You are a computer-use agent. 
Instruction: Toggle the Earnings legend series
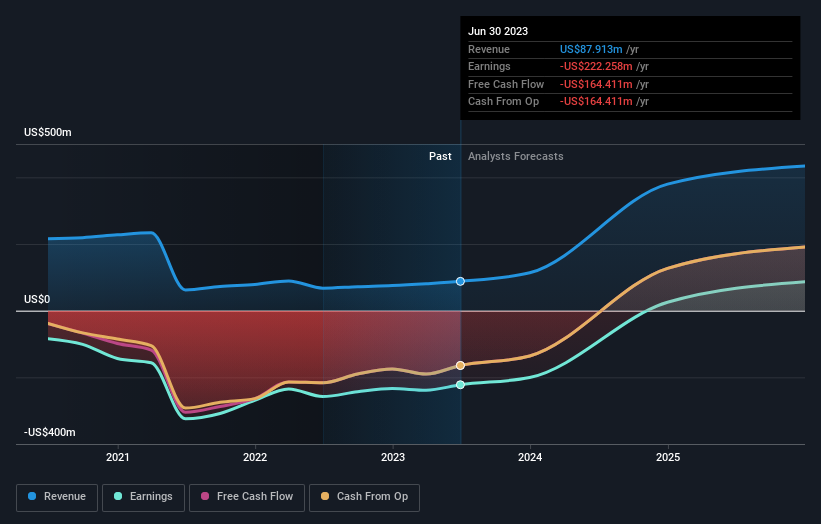pyautogui.click(x=143, y=497)
